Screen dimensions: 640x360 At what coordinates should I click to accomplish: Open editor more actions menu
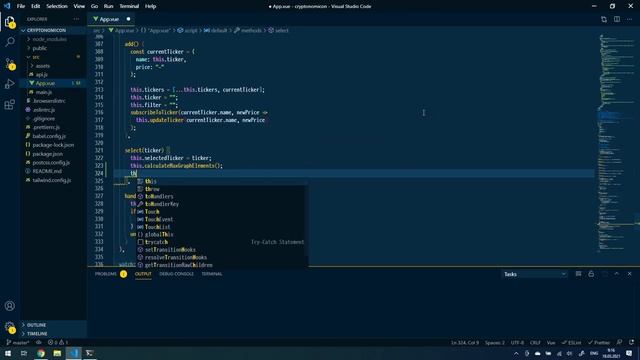click(630, 19)
